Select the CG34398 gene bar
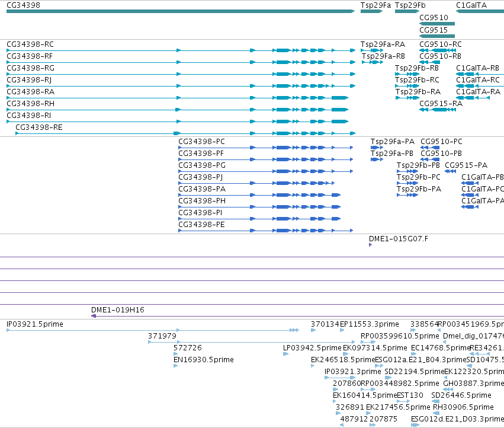 (x=181, y=11)
